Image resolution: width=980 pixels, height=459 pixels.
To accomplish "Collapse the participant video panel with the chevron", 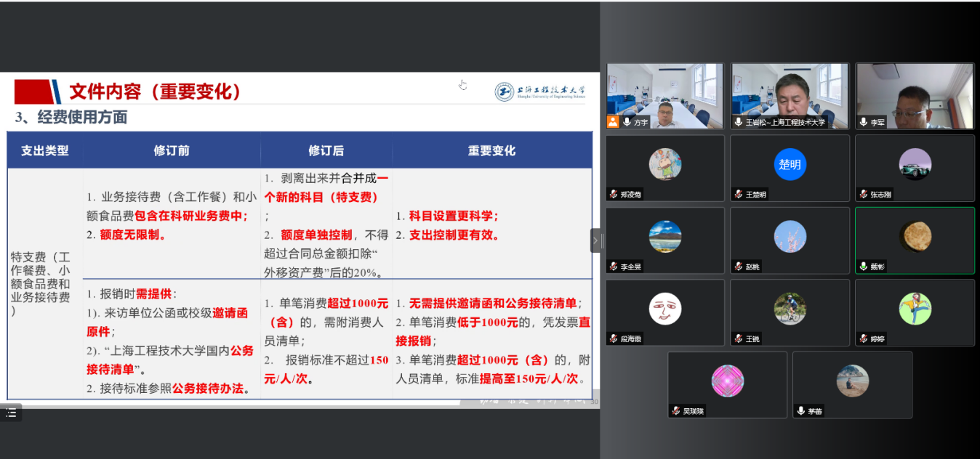I will click(595, 240).
